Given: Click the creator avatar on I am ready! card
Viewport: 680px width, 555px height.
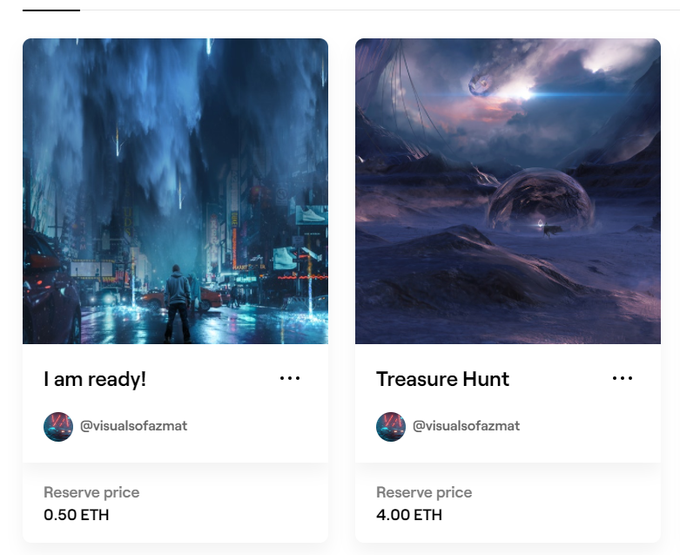Looking at the screenshot, I should (58, 427).
